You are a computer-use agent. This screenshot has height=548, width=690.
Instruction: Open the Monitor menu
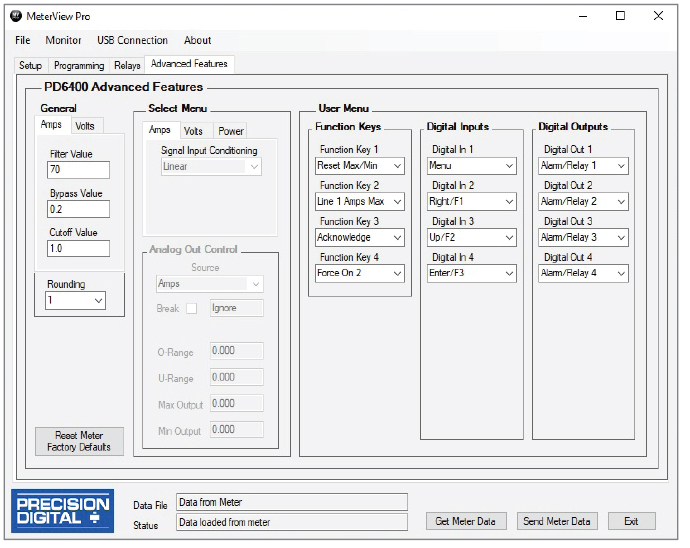(x=63, y=40)
